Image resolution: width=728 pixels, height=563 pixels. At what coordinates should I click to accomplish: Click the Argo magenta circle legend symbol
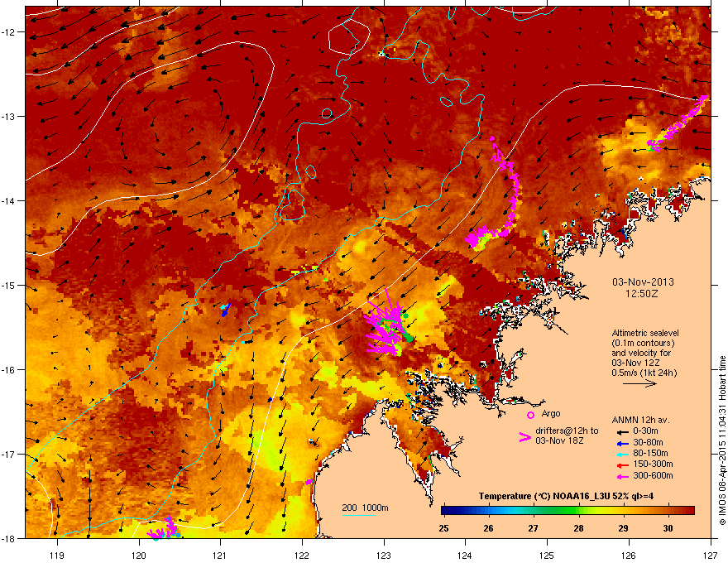[530, 415]
